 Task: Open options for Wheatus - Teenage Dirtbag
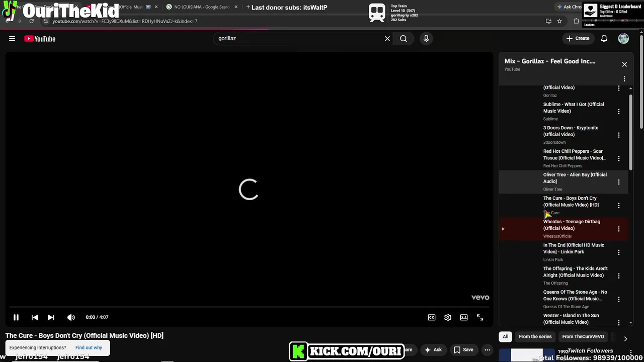[x=619, y=229]
